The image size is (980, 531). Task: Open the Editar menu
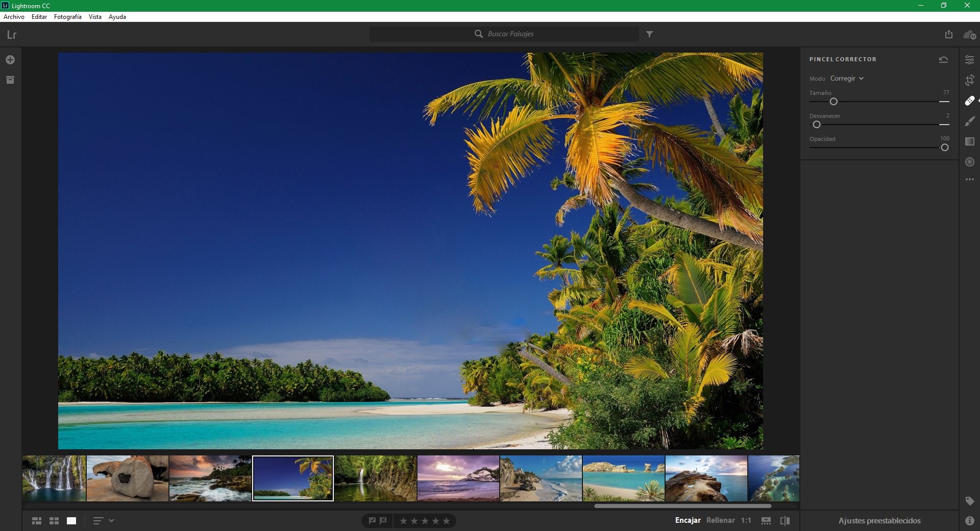39,17
